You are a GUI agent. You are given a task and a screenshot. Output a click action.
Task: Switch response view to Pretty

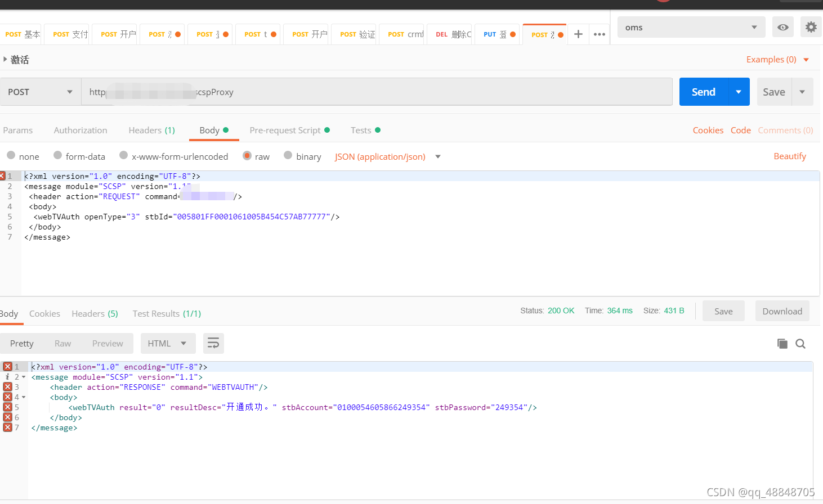tap(22, 343)
